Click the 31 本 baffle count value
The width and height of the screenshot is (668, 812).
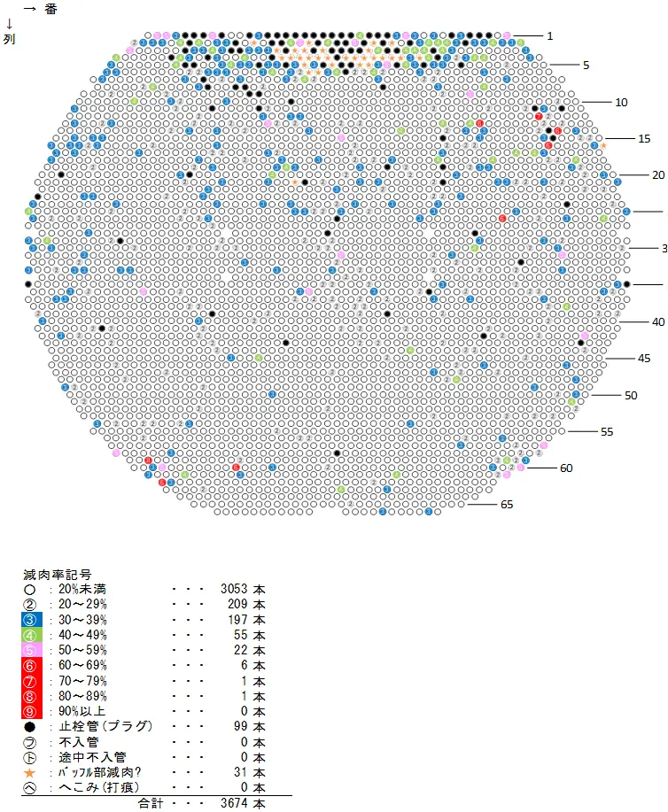(x=250, y=773)
